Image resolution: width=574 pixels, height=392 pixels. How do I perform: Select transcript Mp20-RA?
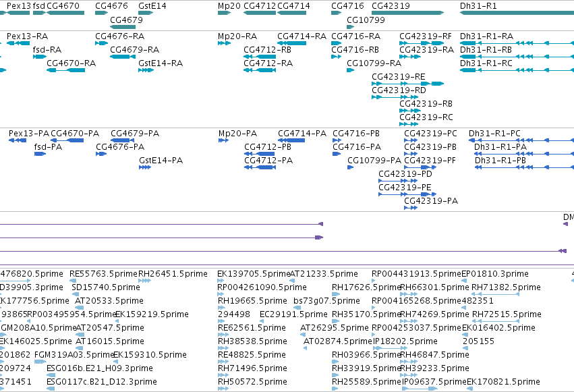point(237,36)
